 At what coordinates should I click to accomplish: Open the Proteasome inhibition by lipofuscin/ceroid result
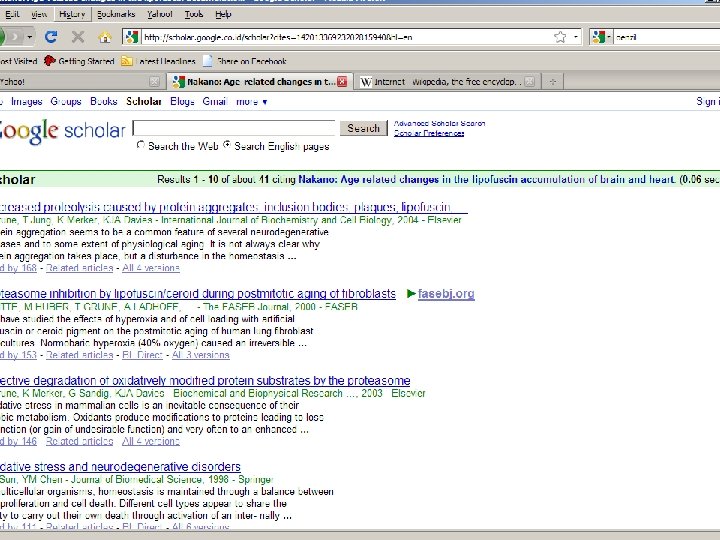[x=197, y=294]
